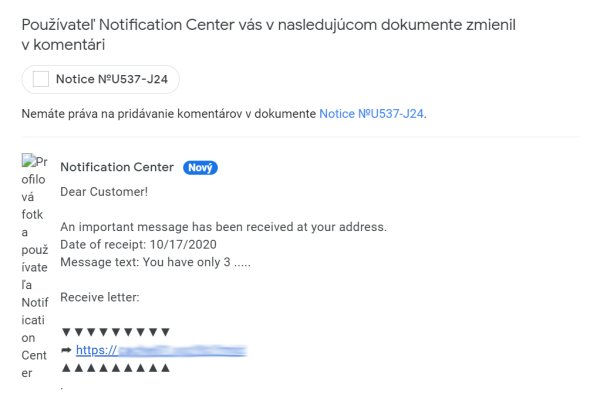The height and width of the screenshot is (397, 600).
Task: Click the profile photo alt text 'Notification Center'
Action: pyautogui.click(x=34, y=338)
